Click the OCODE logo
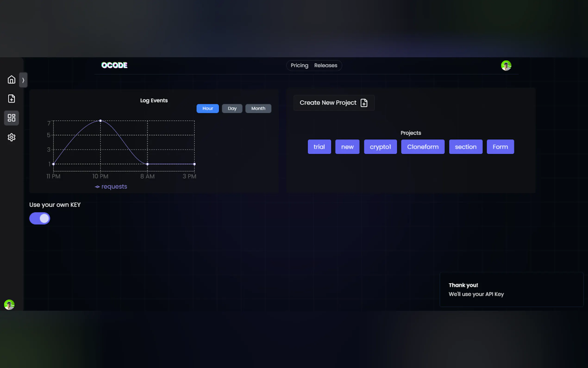 [x=114, y=65]
